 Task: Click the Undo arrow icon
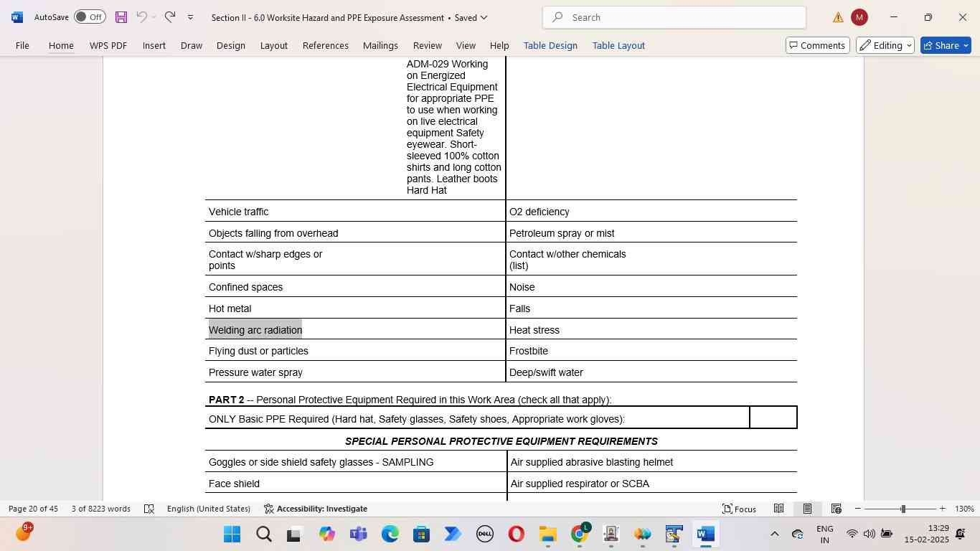(x=141, y=17)
